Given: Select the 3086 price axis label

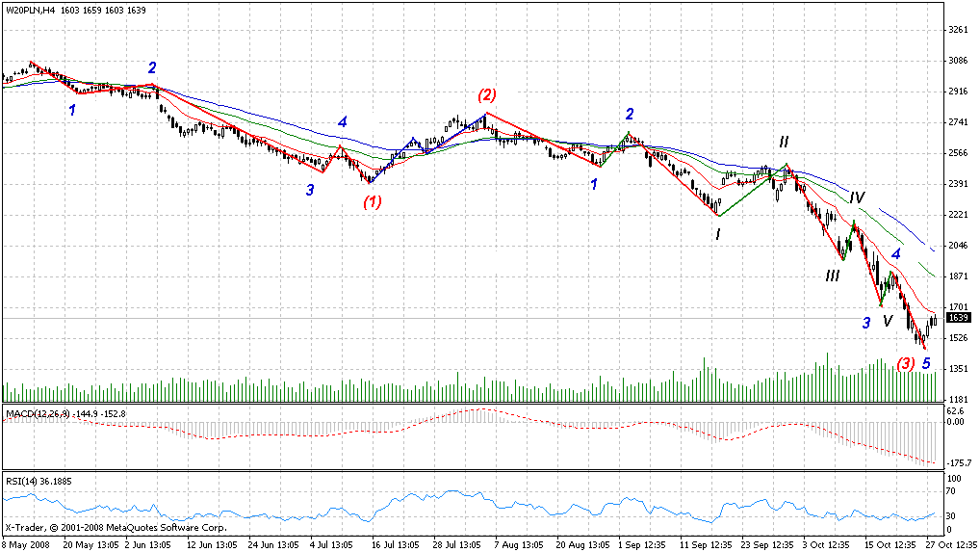Looking at the screenshot, I should point(958,61).
